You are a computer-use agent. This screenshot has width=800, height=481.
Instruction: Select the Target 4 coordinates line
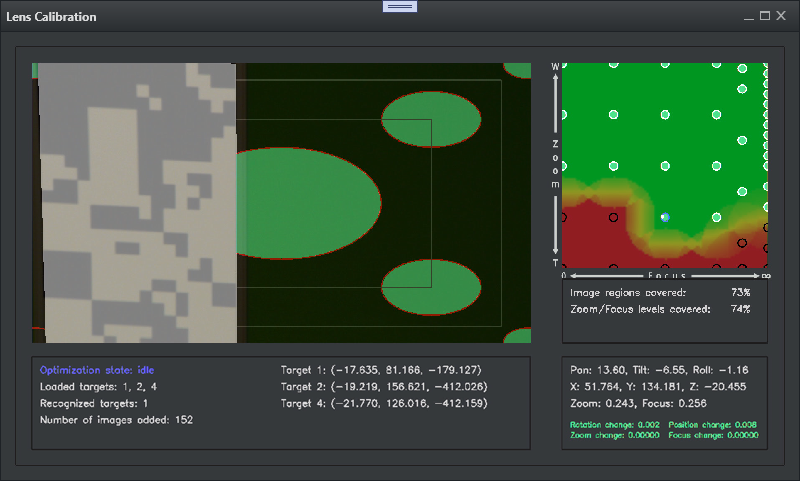coord(383,403)
